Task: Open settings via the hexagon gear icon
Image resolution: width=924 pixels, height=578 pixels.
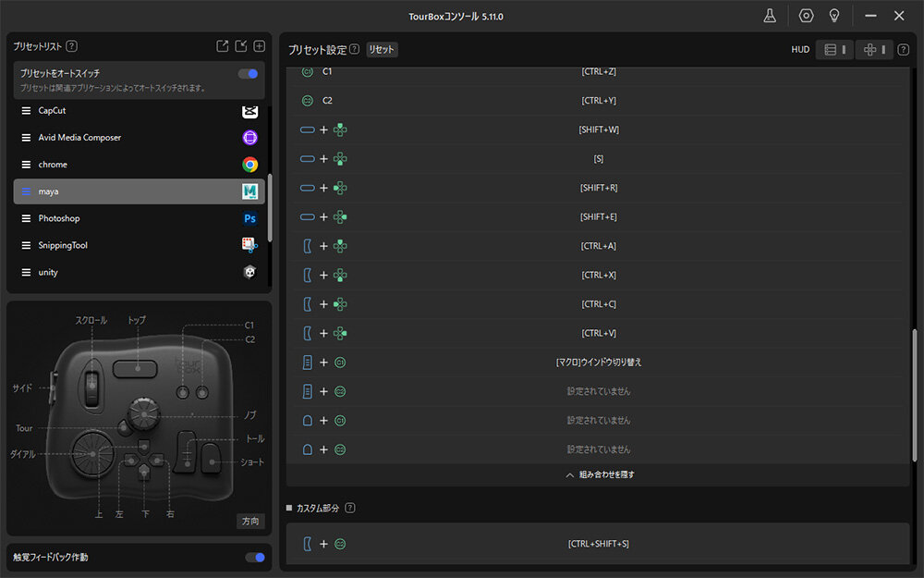Action: coord(806,16)
